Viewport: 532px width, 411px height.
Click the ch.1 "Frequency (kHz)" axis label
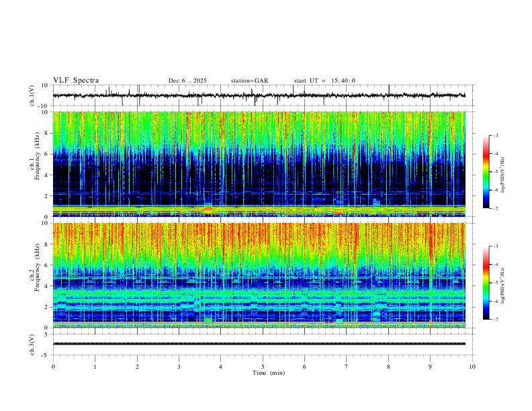[x=37, y=156]
